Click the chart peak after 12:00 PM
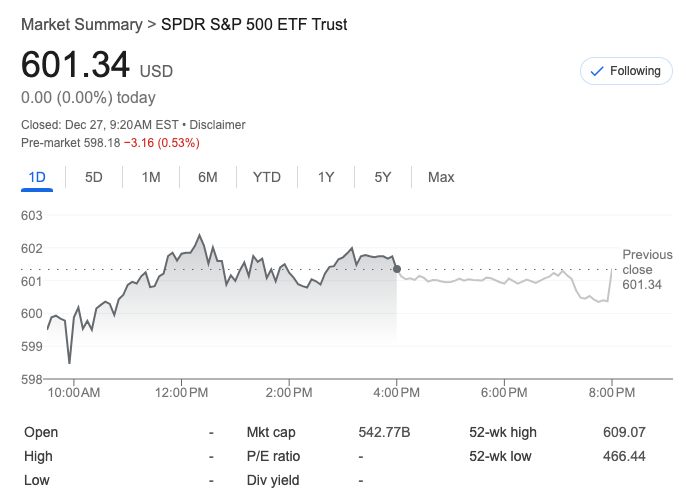 200,236
